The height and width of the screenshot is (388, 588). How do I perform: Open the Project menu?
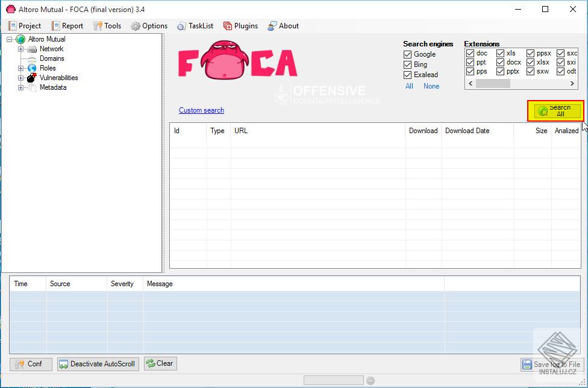click(x=25, y=26)
